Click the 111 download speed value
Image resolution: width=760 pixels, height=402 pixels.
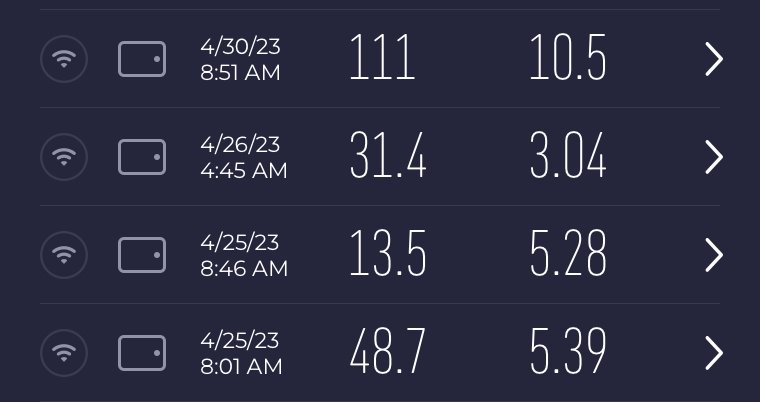(x=381, y=60)
